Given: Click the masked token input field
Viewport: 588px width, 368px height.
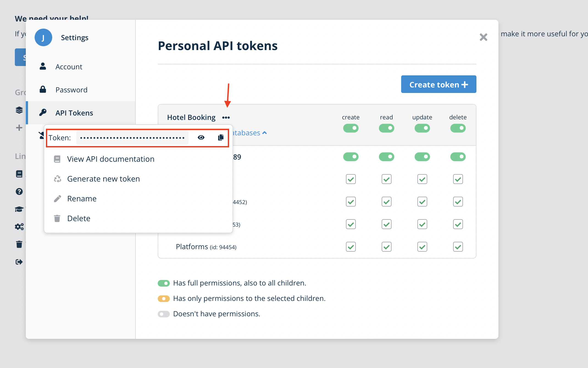Looking at the screenshot, I should pos(132,138).
